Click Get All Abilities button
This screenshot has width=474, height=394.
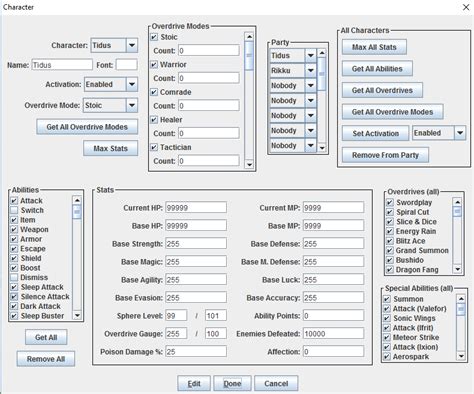click(x=377, y=69)
